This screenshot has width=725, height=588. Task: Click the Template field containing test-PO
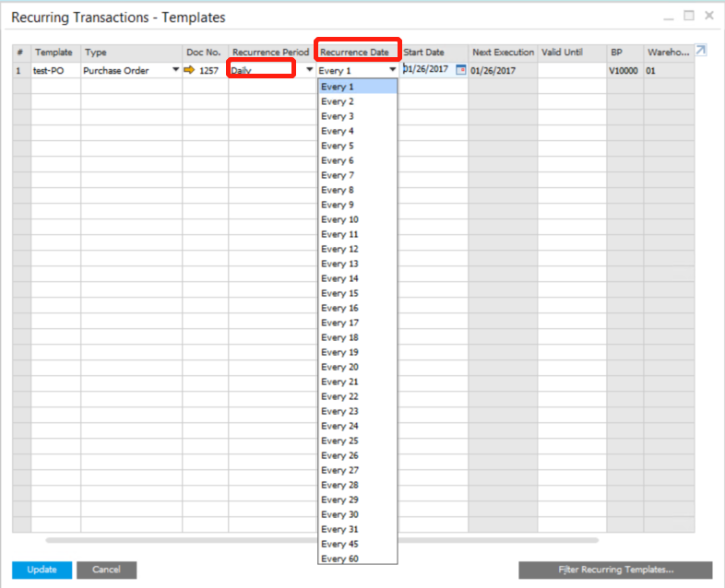coord(55,70)
